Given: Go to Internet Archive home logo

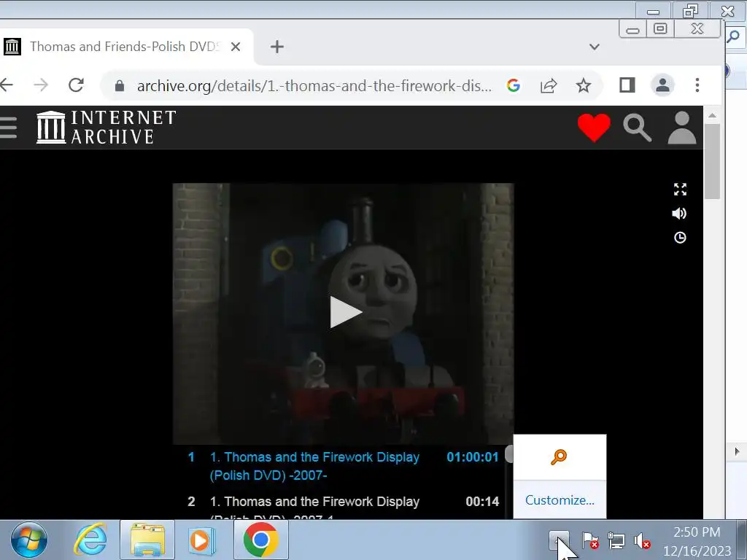Looking at the screenshot, I should [107, 127].
